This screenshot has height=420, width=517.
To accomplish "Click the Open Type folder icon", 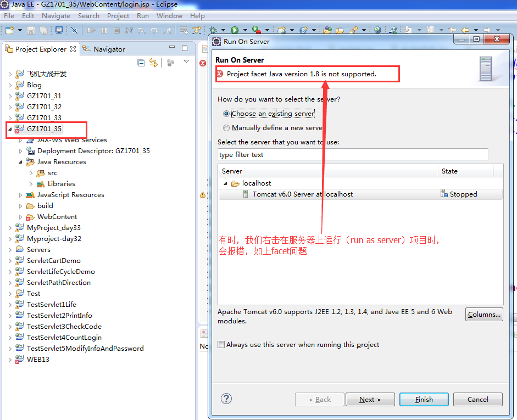I will click(327, 30).
